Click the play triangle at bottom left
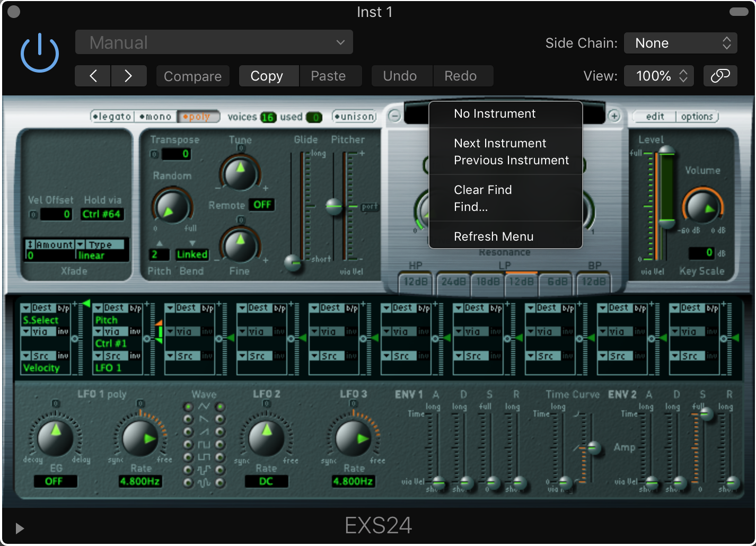Viewport: 756px width, 546px height. [20, 528]
